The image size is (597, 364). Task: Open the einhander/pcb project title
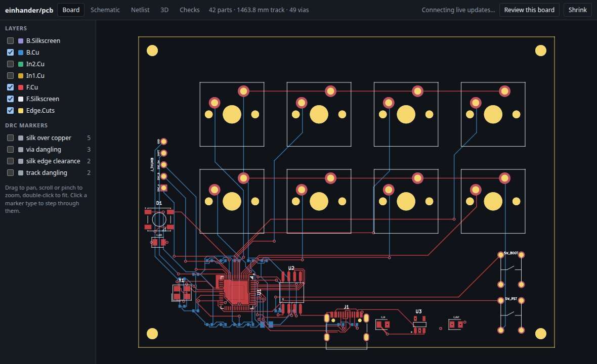(x=29, y=10)
